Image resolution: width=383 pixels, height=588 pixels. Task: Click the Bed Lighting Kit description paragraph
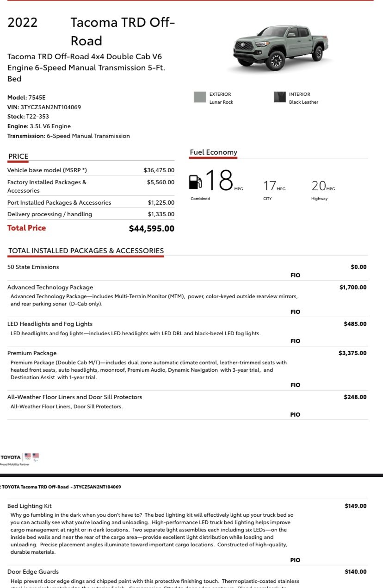coord(152,533)
